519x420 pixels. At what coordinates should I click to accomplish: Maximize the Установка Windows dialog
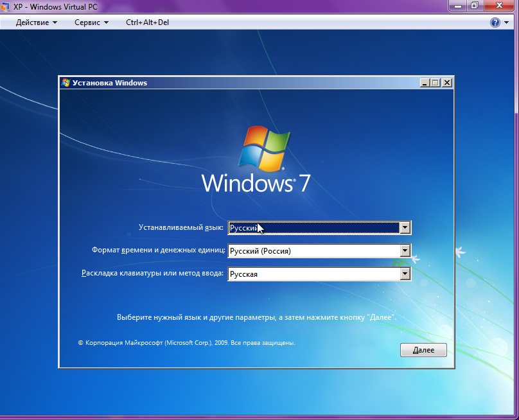tap(435, 83)
